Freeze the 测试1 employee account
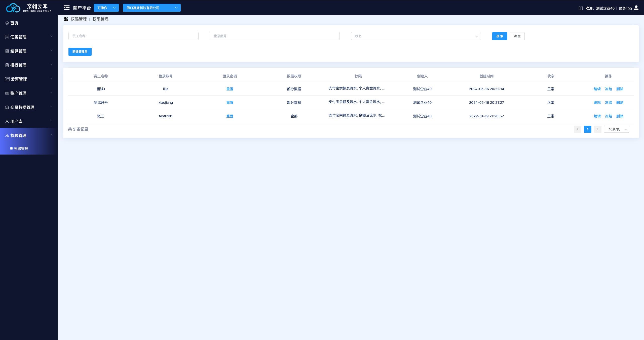This screenshot has height=340, width=644. pos(608,89)
